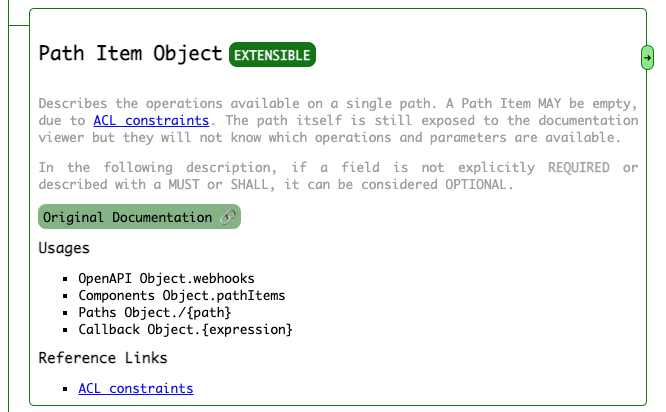Click the Path Item Object heading
The image size is (666, 412).
coord(130,54)
